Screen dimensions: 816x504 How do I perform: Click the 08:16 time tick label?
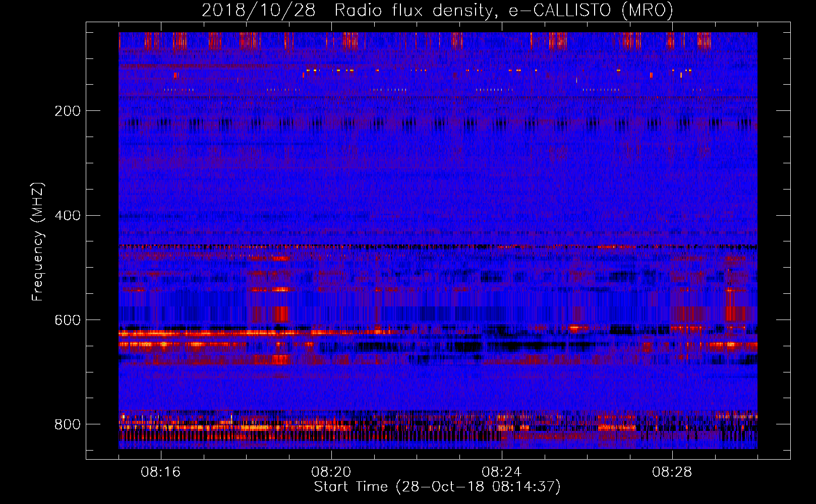(161, 472)
